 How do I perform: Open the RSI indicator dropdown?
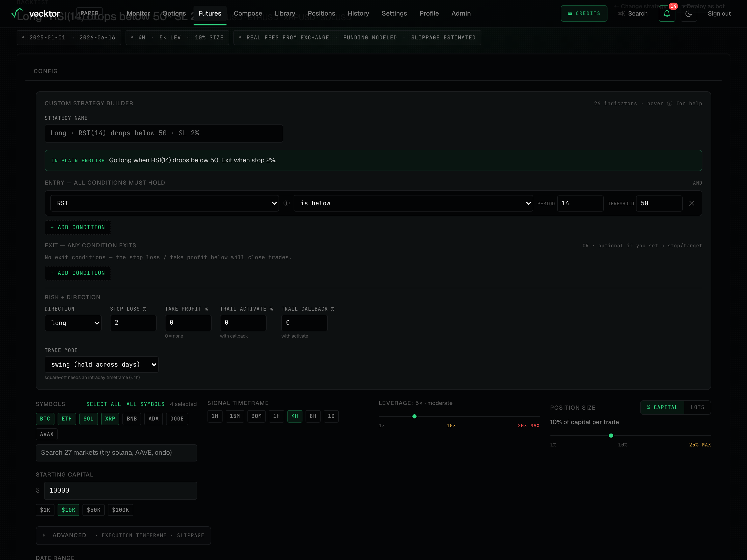click(x=164, y=203)
